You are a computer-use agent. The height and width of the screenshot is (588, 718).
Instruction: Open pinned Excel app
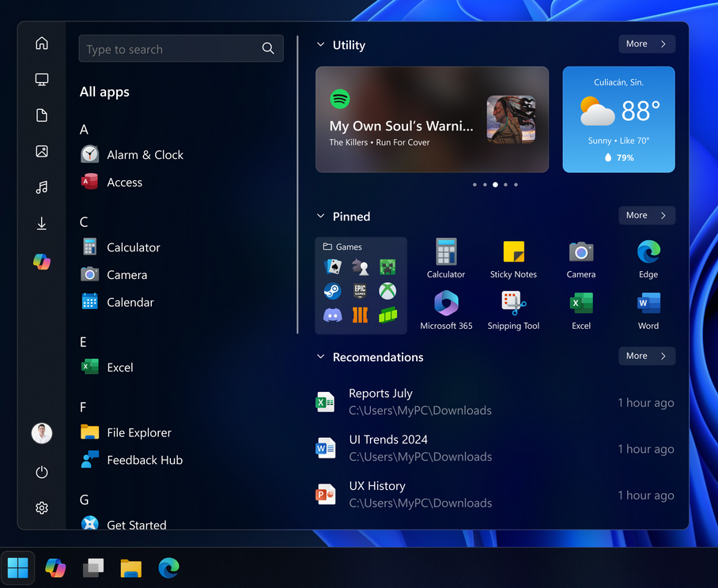pos(581,311)
